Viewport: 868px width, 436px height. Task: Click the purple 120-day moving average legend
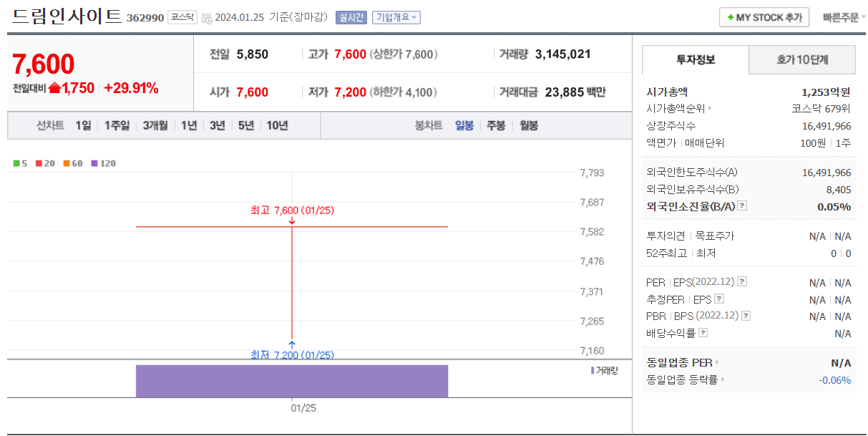tap(103, 163)
